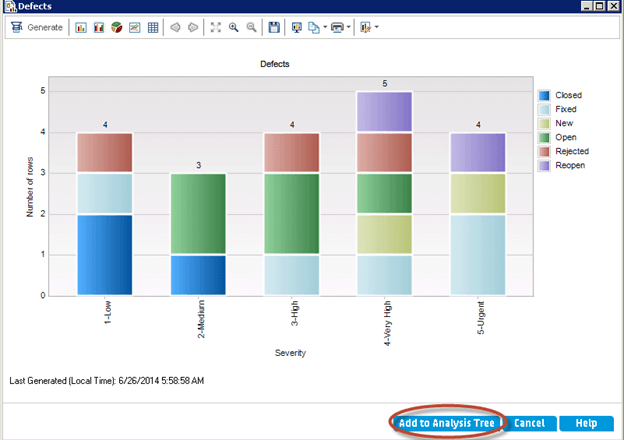This screenshot has height=440, width=624.
Task: Click Add to Analysis Tree button
Action: [448, 423]
